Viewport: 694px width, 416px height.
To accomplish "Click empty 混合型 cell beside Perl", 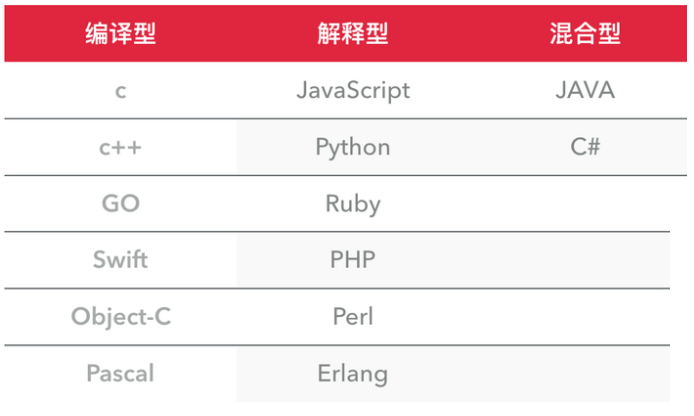I will 585,317.
